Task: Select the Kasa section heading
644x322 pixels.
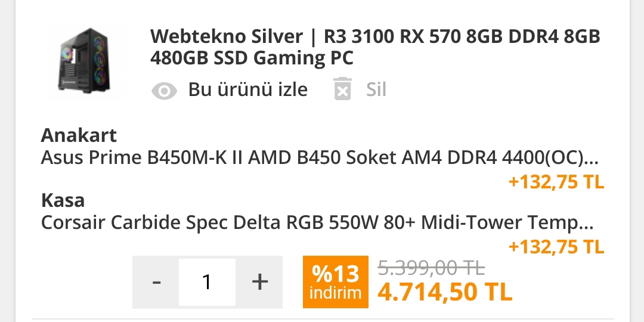Action: click(x=63, y=200)
